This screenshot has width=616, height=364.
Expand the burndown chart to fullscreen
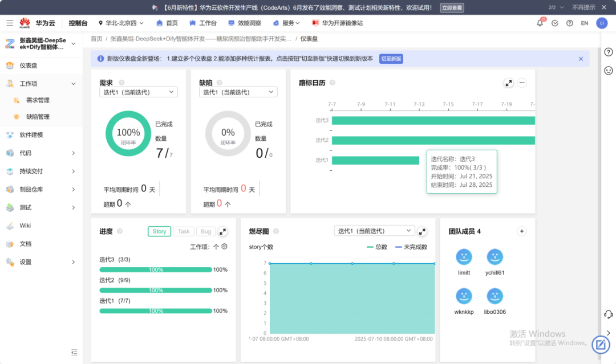pos(422,231)
